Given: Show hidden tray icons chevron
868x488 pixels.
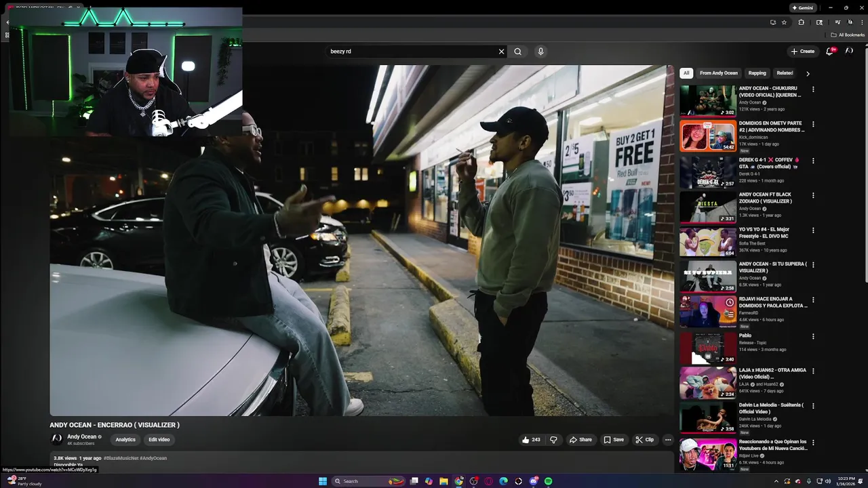Looking at the screenshot, I should click(776, 481).
